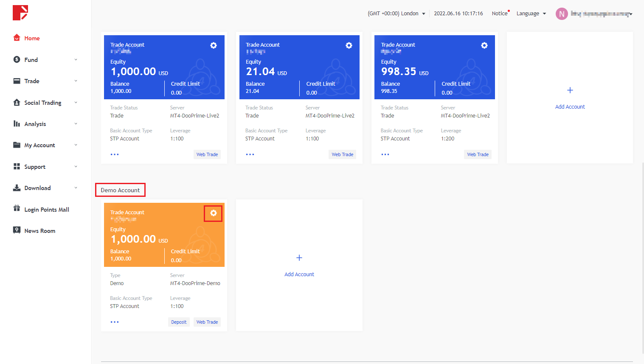
Task: Open settings gear on the 998.35 USD account
Action: click(x=484, y=45)
